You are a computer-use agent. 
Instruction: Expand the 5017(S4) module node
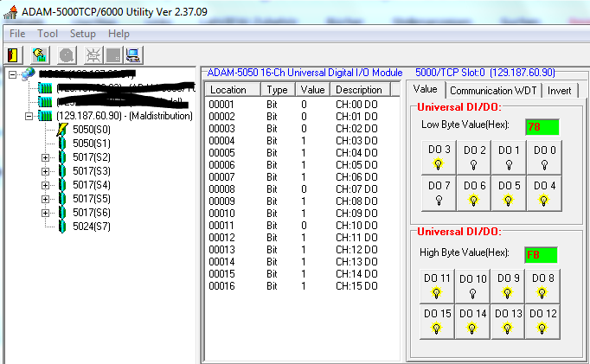point(46,185)
